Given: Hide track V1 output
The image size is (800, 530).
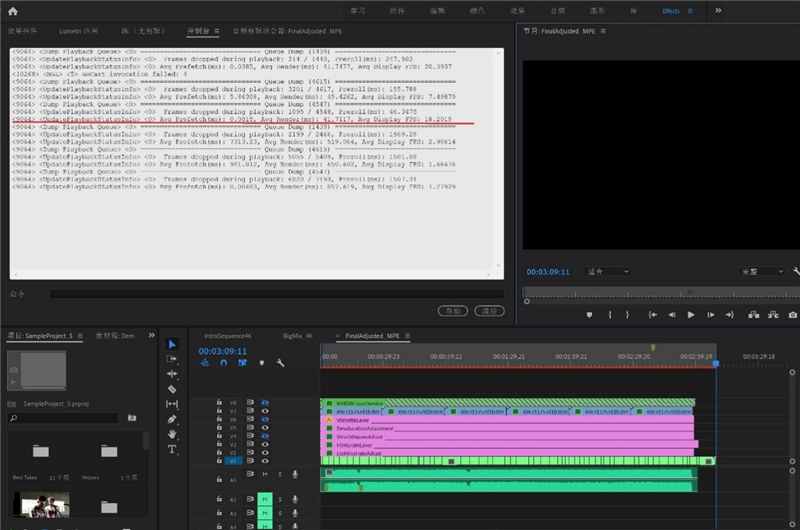Looking at the screenshot, I should (x=265, y=461).
